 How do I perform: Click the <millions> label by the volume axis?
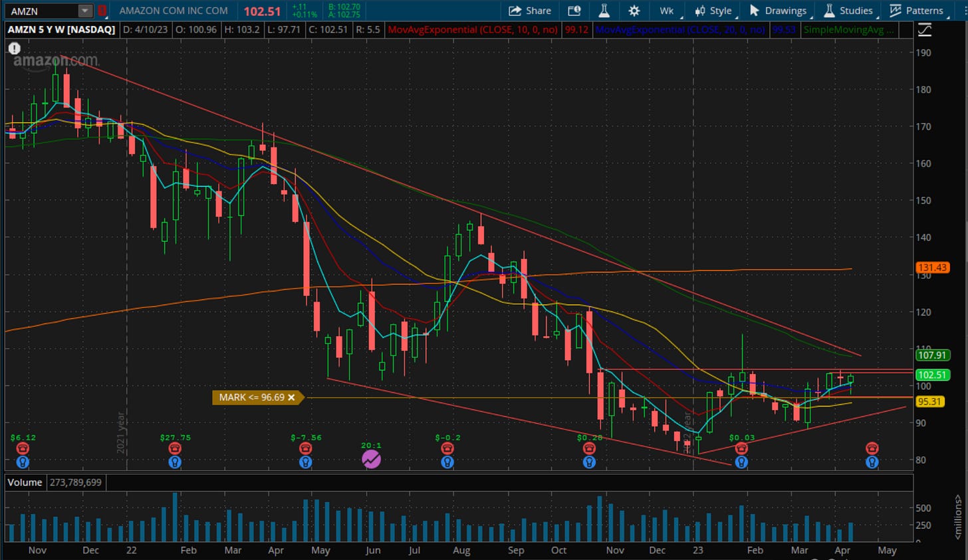point(958,516)
